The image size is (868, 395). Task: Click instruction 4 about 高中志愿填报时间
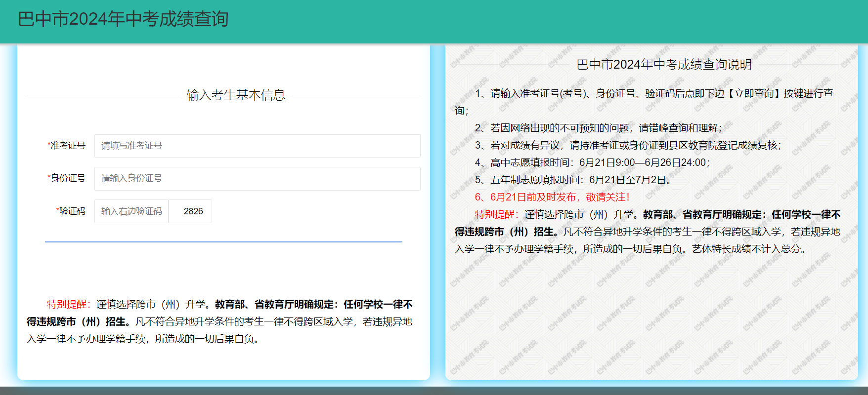click(x=592, y=162)
